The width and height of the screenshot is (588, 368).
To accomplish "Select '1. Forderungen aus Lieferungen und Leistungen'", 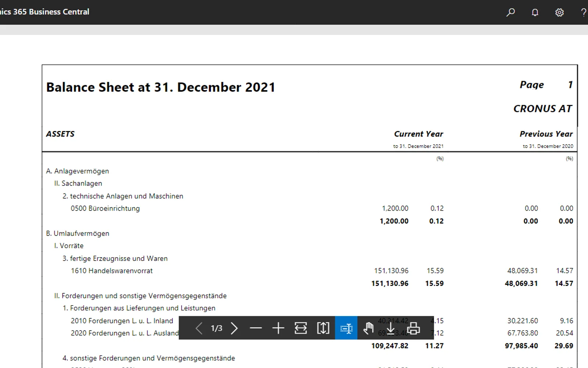I will [x=139, y=308].
